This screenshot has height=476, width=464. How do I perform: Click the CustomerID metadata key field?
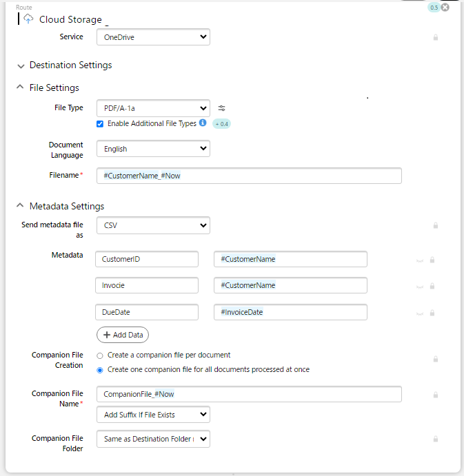pos(147,259)
